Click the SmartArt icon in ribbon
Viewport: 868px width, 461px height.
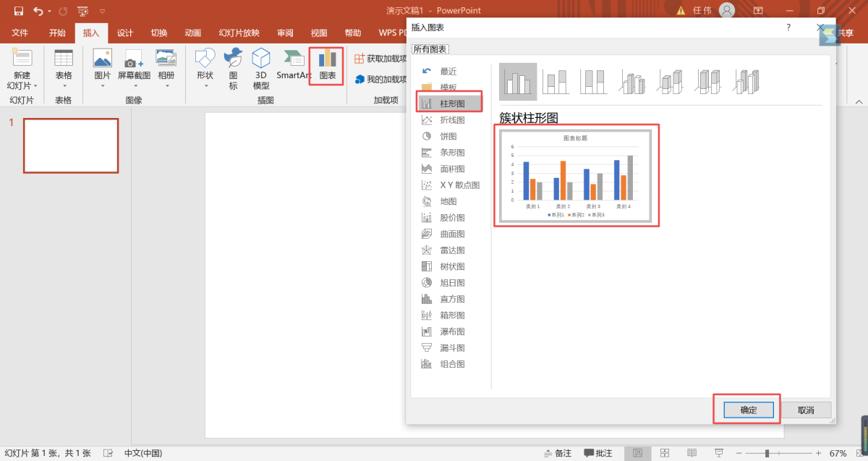(x=293, y=66)
